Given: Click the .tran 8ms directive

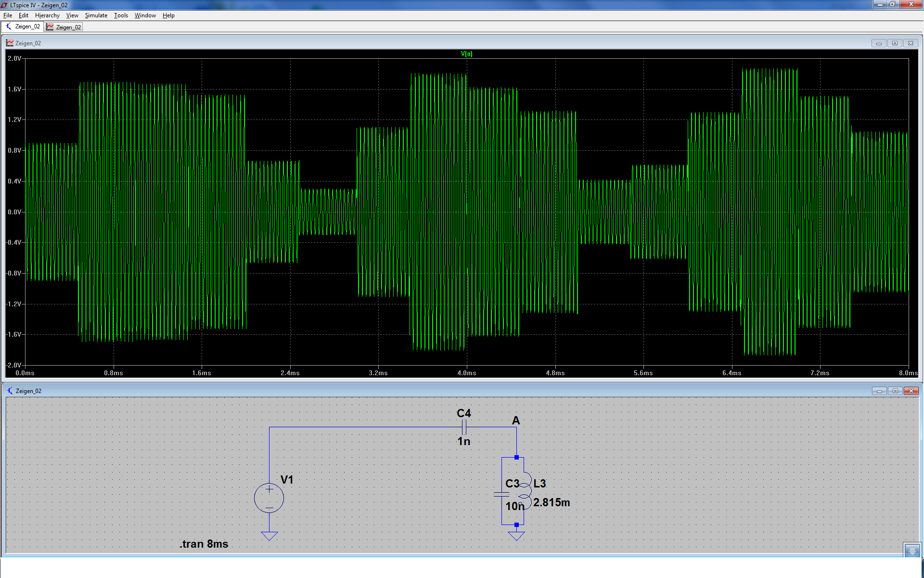Looking at the screenshot, I should point(204,544).
